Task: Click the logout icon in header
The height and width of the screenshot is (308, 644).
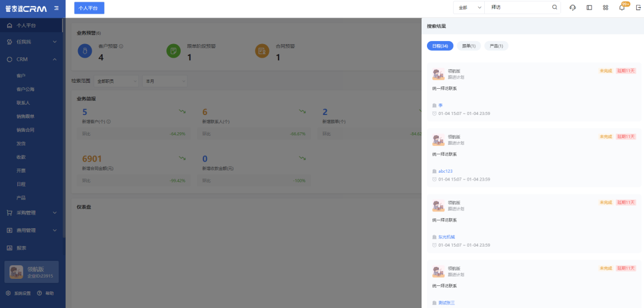Action: click(x=638, y=7)
